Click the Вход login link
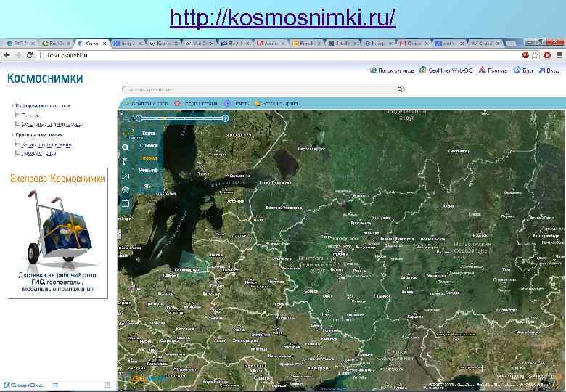Image resolution: width=566 pixels, height=392 pixels. pos(549,70)
